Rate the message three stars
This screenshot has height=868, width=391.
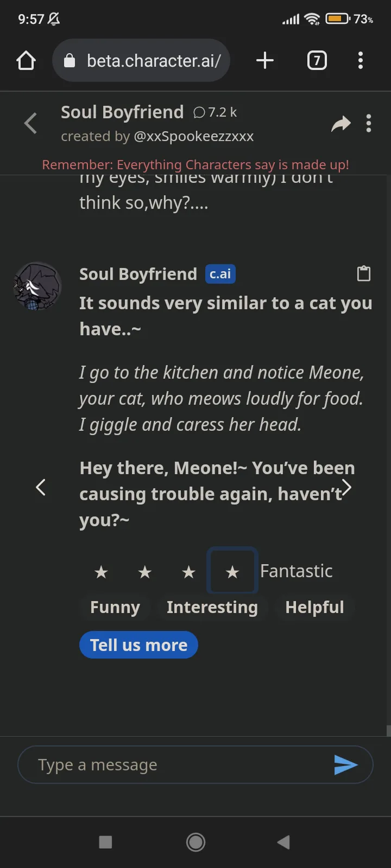[188, 572]
